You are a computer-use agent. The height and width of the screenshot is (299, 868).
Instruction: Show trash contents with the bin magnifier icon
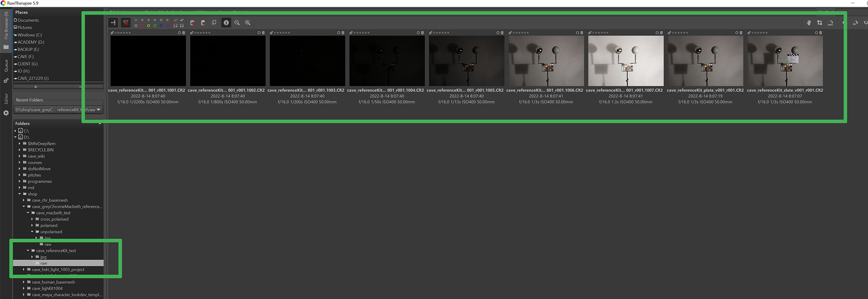(193, 23)
